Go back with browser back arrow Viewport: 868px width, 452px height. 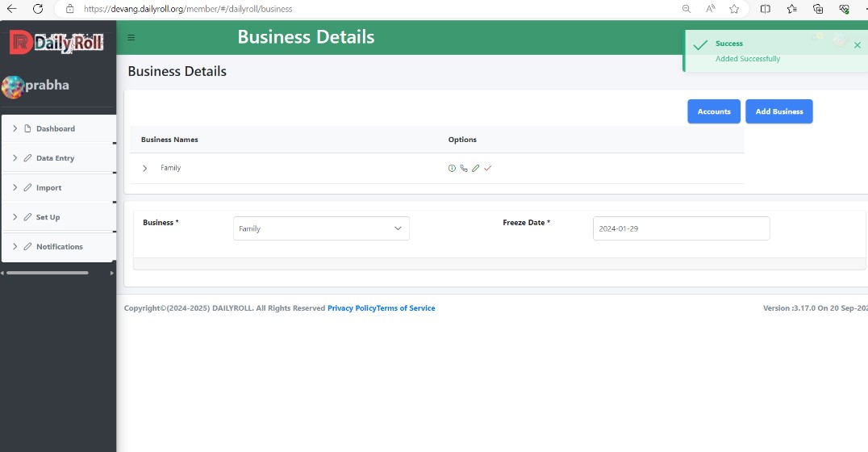11,8
